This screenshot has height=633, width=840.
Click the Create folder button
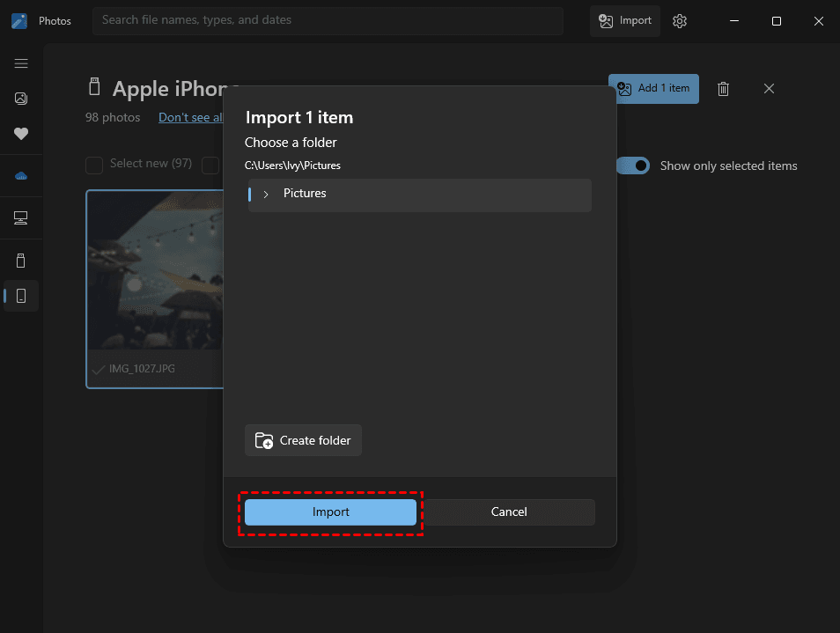pos(303,440)
